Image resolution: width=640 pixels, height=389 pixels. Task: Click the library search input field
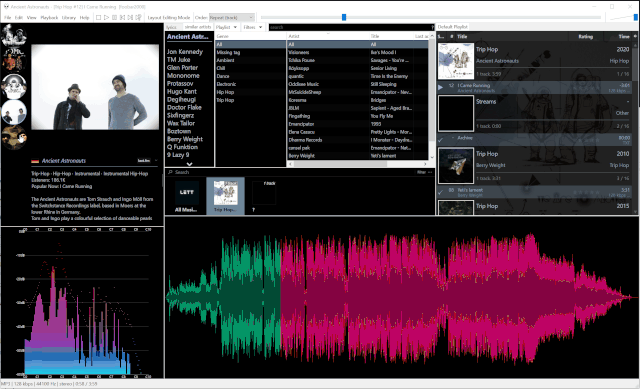[x=351, y=27]
